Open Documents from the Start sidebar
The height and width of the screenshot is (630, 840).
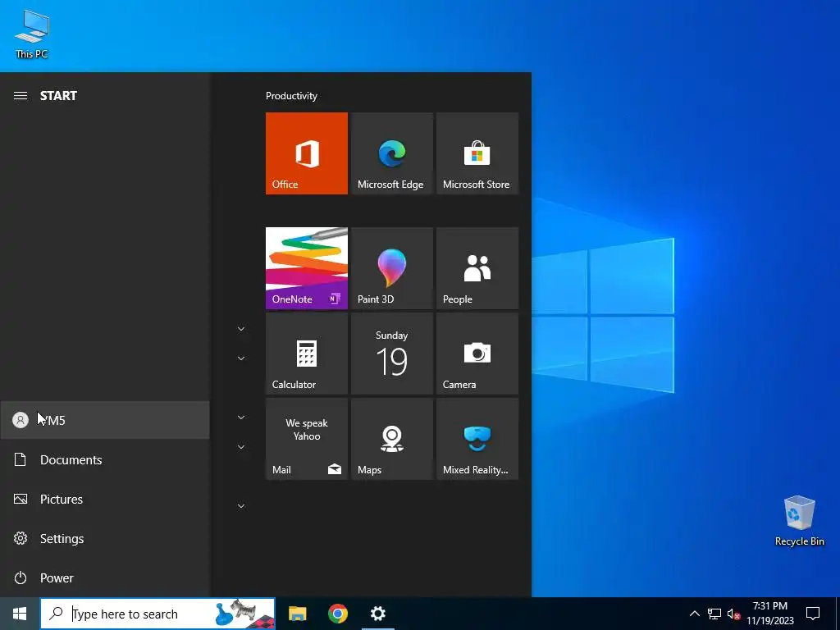tap(105, 459)
